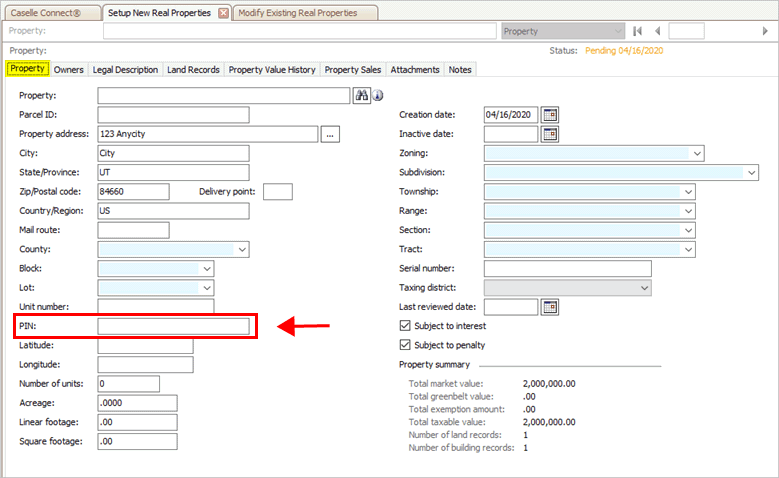Click the Zip/Postal code field
Image resolution: width=779 pixels, height=478 pixels.
tap(133, 192)
